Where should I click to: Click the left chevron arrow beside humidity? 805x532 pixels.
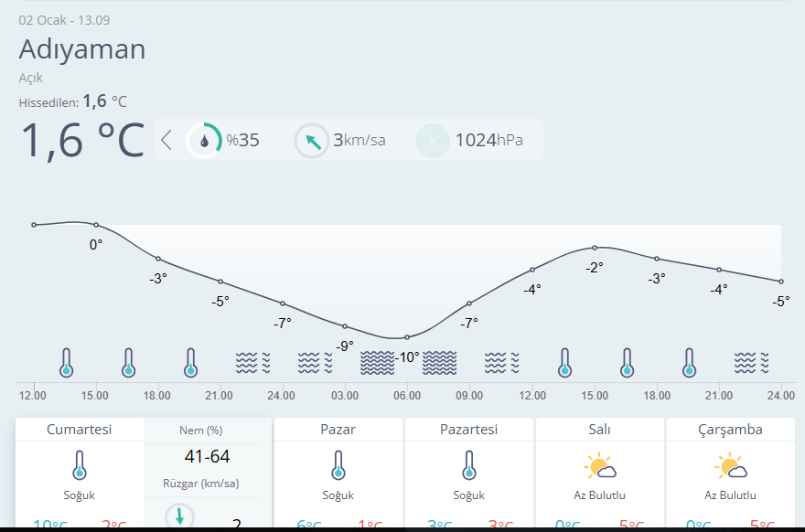coord(166,140)
